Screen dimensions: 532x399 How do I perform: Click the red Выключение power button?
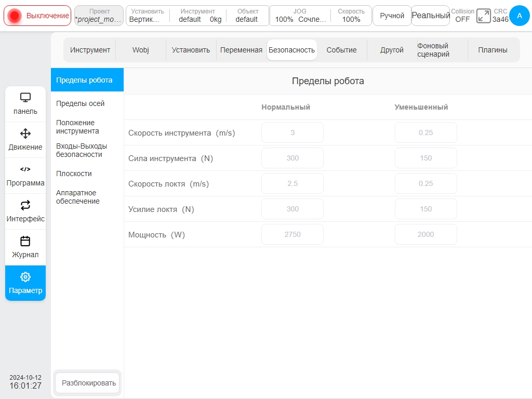37,16
